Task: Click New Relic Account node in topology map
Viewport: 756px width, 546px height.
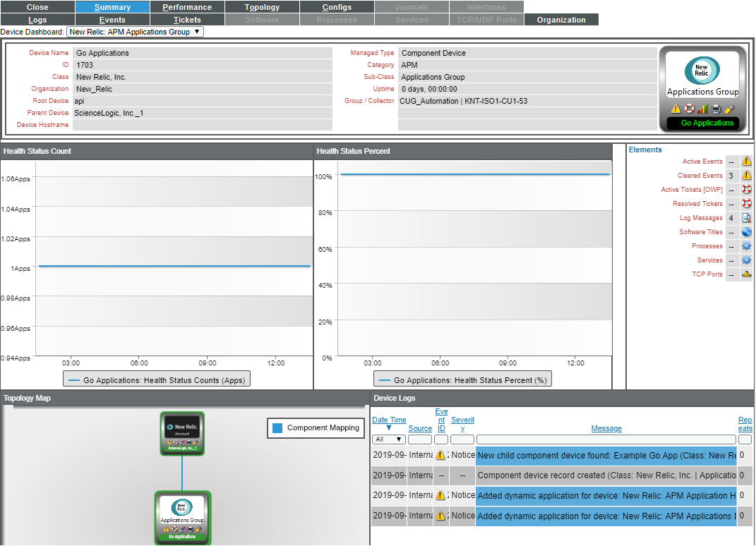Action: point(182,433)
